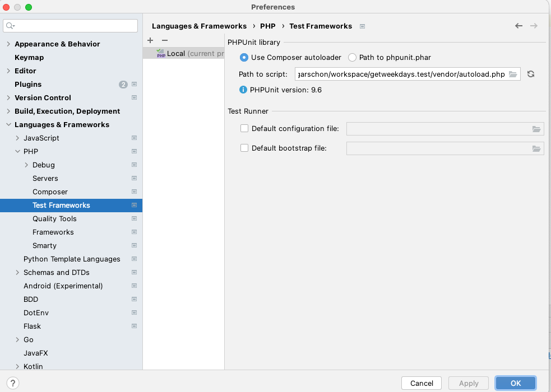Browse for default bootstrap file
Viewport: 551px width, 392px height.
pyautogui.click(x=536, y=148)
